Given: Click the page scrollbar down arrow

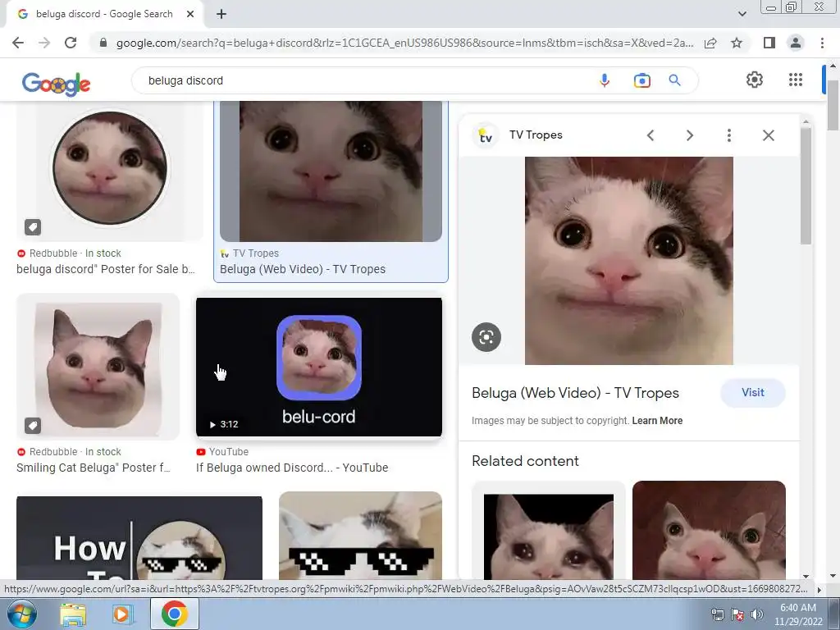Looking at the screenshot, I should 833,576.
